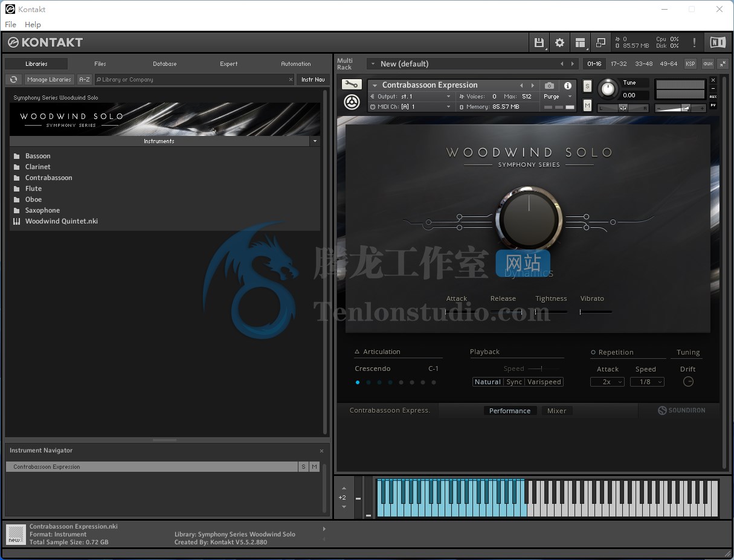
Task: Click the exclamation warning icon
Action: pyautogui.click(x=694, y=42)
